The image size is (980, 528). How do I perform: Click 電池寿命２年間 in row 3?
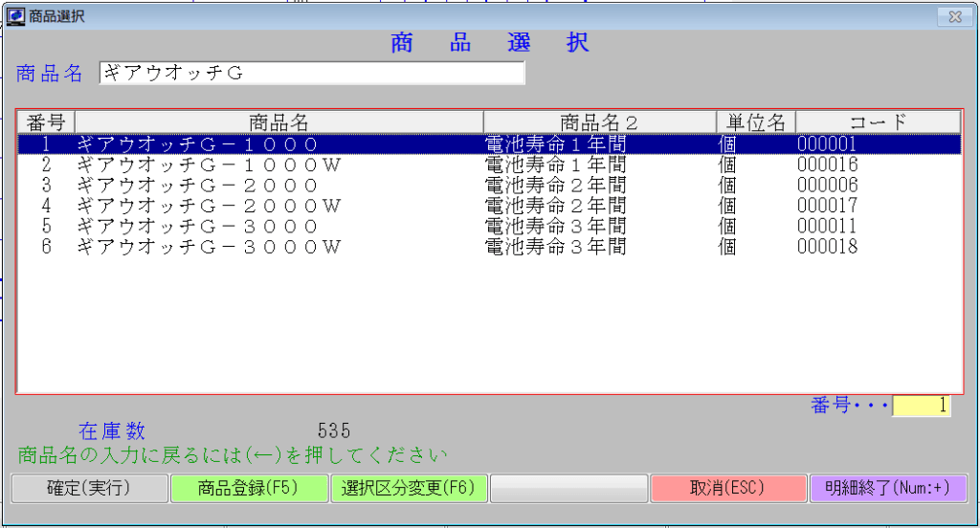[x=556, y=186]
